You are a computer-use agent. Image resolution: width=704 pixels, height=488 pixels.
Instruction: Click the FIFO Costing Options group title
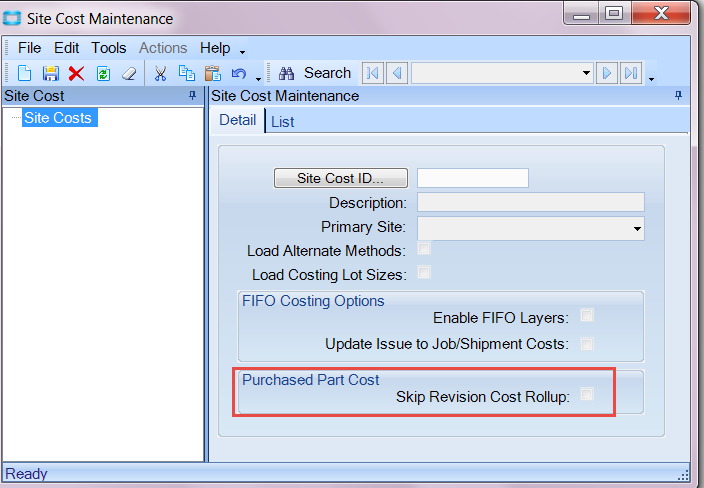coord(313,300)
